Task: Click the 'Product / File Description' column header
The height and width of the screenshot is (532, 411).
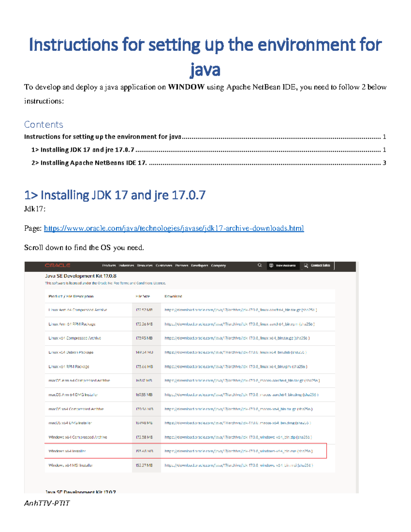Action: 71,296
